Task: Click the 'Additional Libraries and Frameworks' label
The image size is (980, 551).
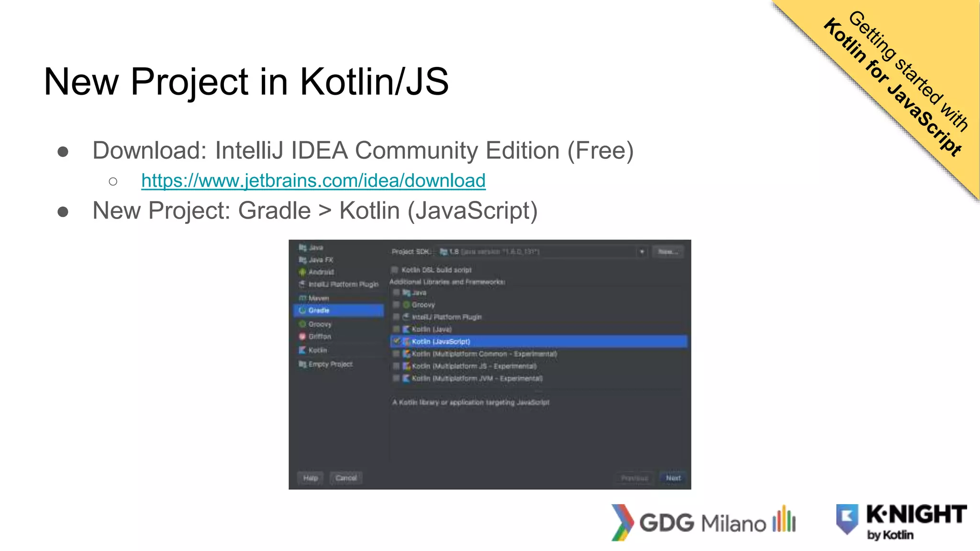Action: pyautogui.click(x=447, y=282)
